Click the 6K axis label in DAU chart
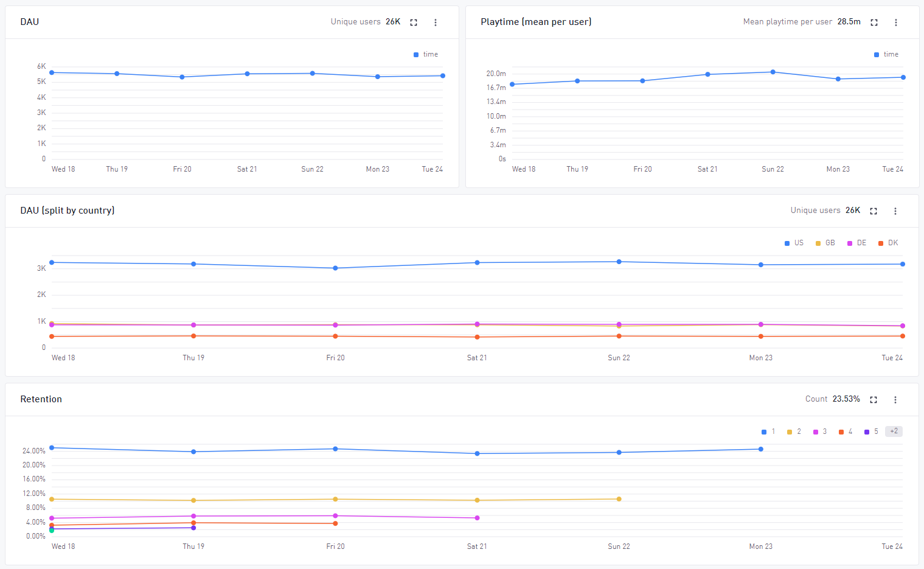 41,66
